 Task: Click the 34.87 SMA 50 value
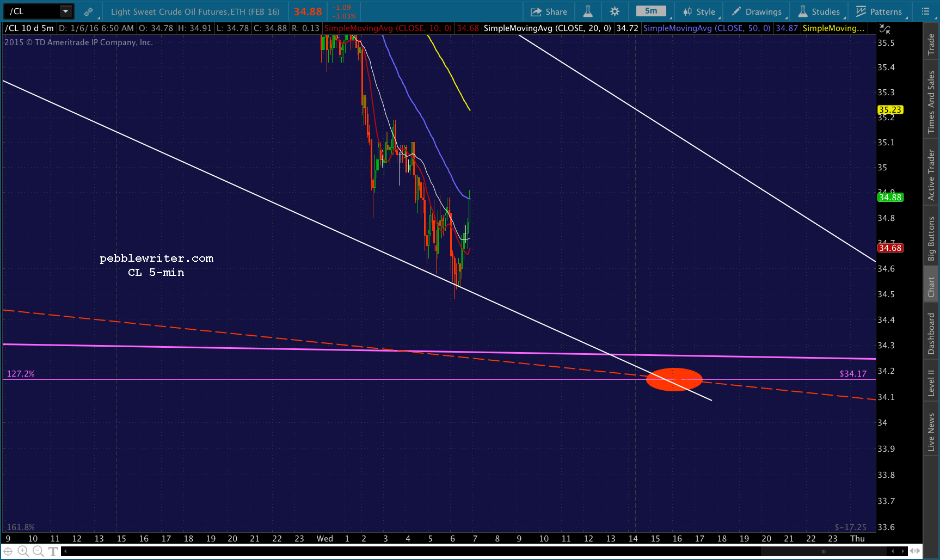(x=787, y=28)
